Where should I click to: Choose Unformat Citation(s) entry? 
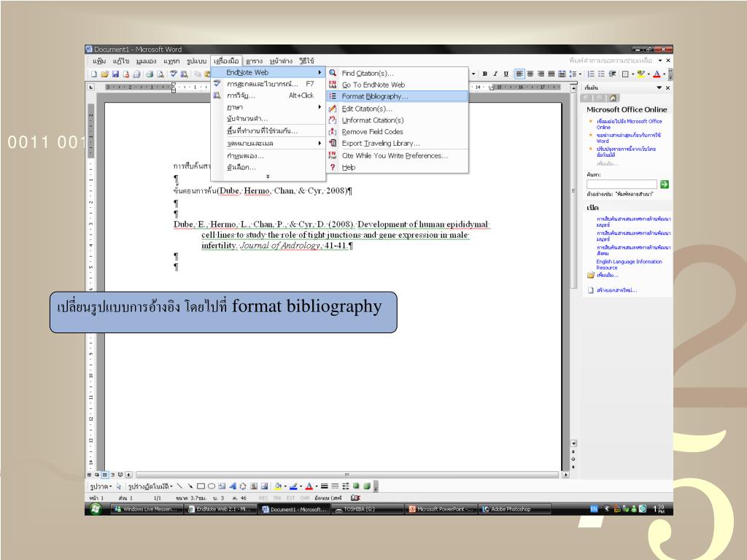398,120
